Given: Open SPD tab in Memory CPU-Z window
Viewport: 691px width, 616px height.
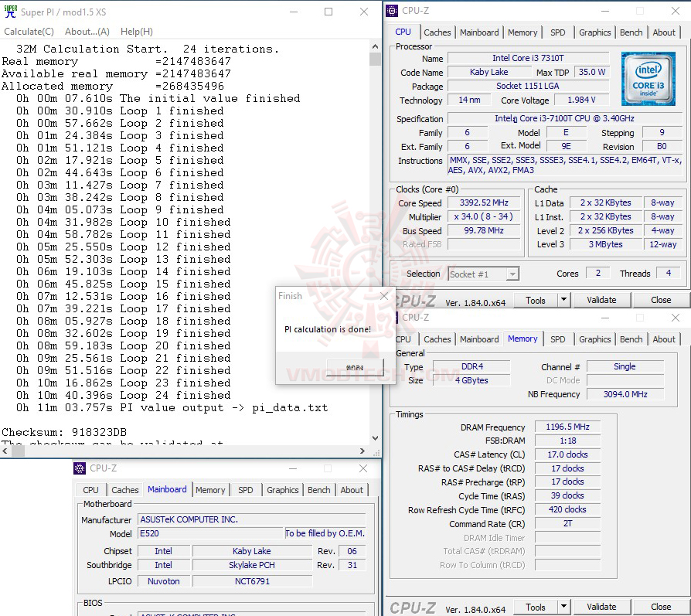Looking at the screenshot, I should (557, 339).
